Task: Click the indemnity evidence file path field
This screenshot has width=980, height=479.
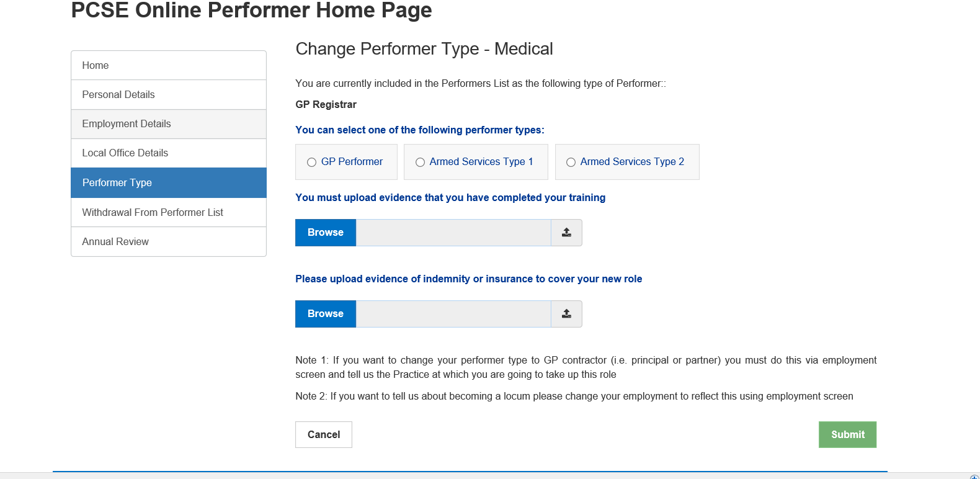Action: point(453,314)
